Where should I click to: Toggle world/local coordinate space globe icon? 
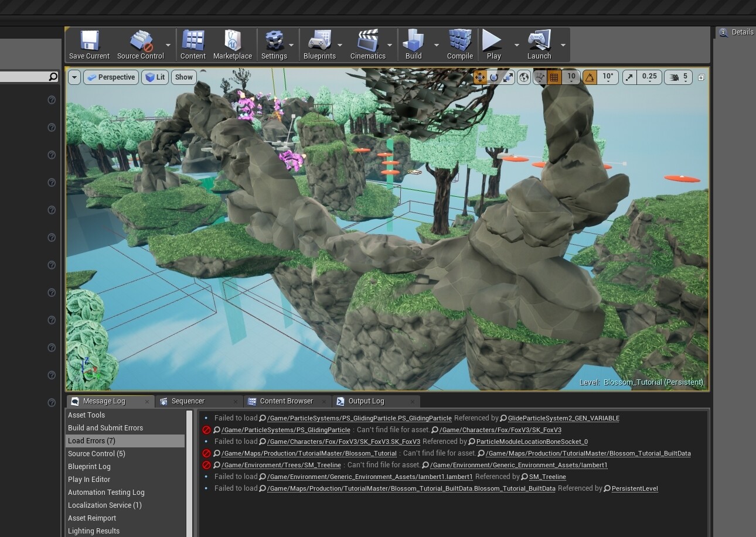524,77
